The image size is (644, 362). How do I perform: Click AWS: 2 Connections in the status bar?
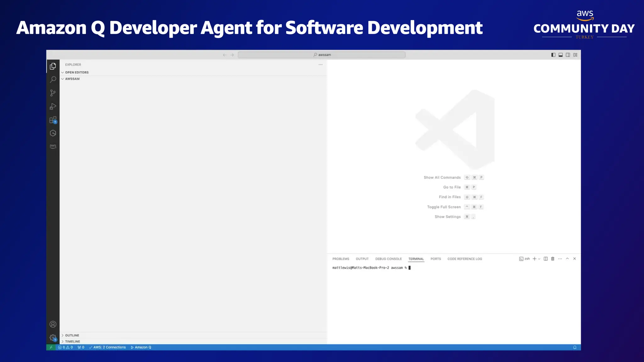tap(107, 347)
